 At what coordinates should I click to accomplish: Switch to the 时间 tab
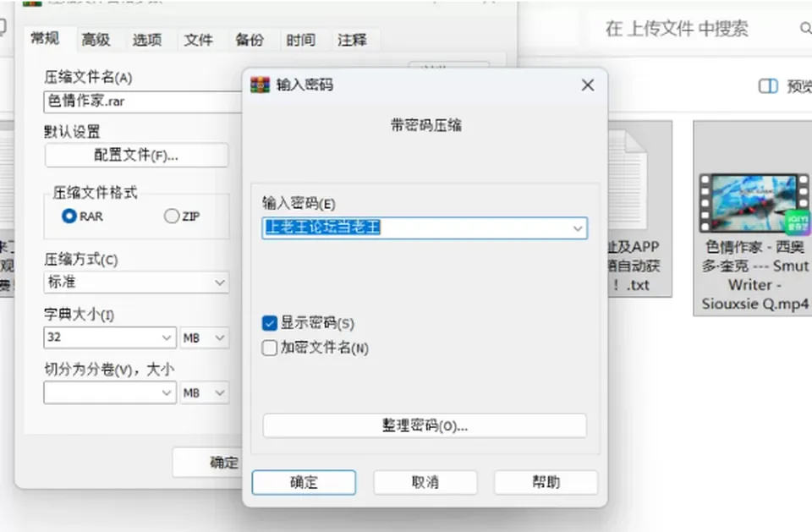301,40
